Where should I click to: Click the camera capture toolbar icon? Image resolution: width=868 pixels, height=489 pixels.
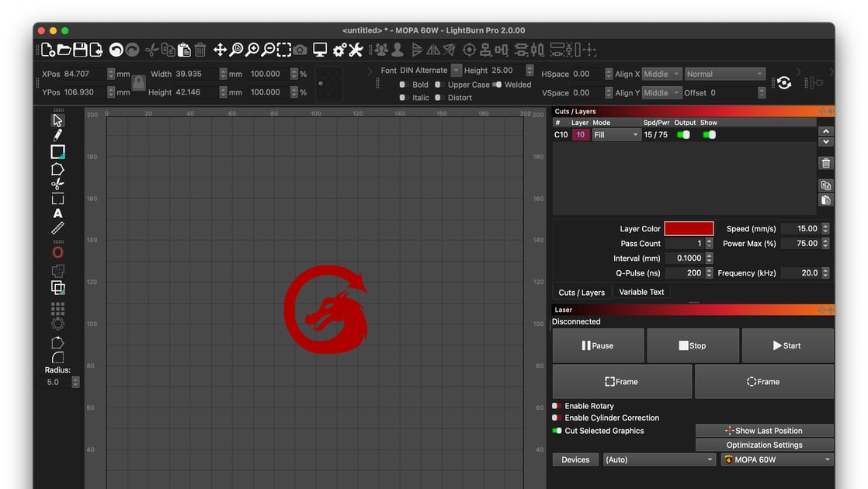click(x=300, y=49)
